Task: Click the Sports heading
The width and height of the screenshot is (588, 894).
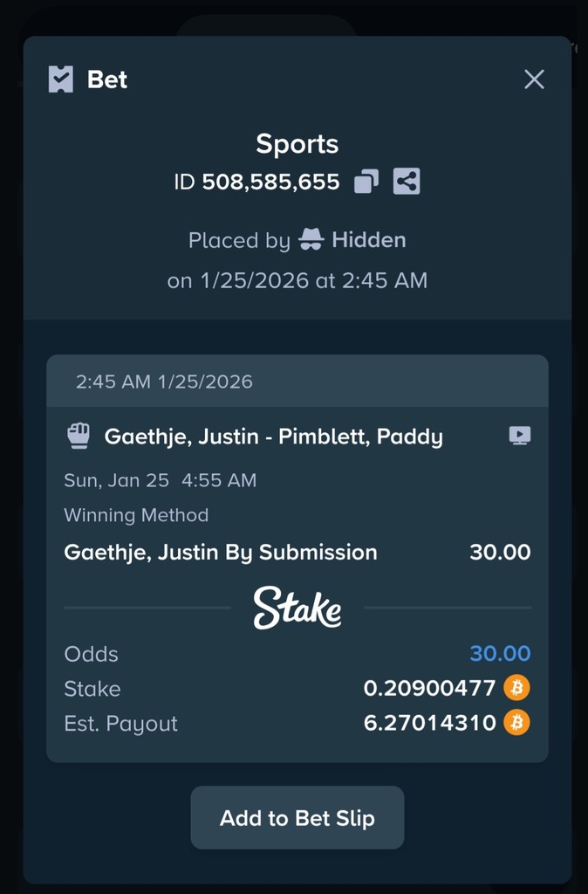Action: click(297, 144)
